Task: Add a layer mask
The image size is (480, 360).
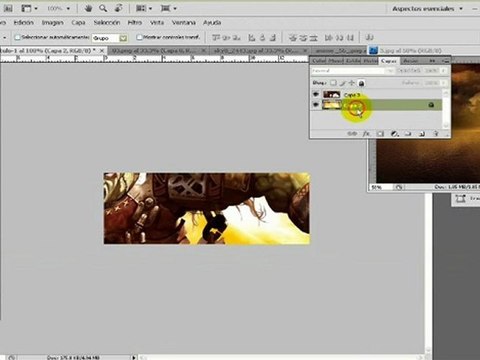Action: (380, 134)
